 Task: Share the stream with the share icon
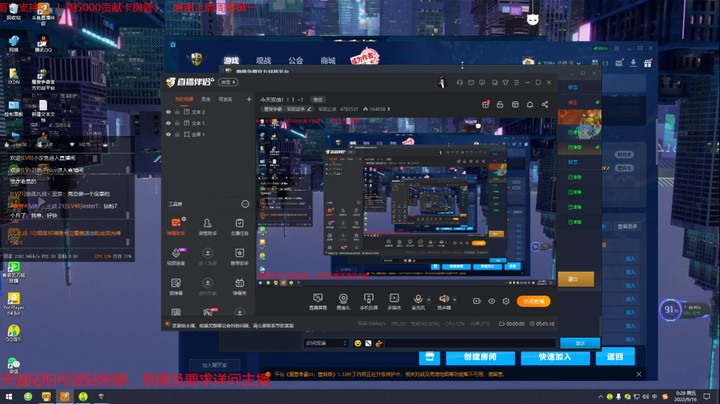pos(545,105)
